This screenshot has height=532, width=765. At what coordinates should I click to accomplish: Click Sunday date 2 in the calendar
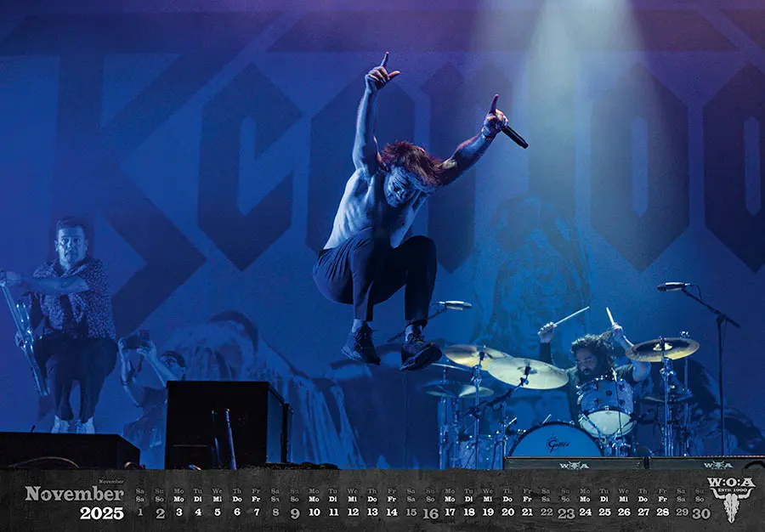tap(160, 513)
